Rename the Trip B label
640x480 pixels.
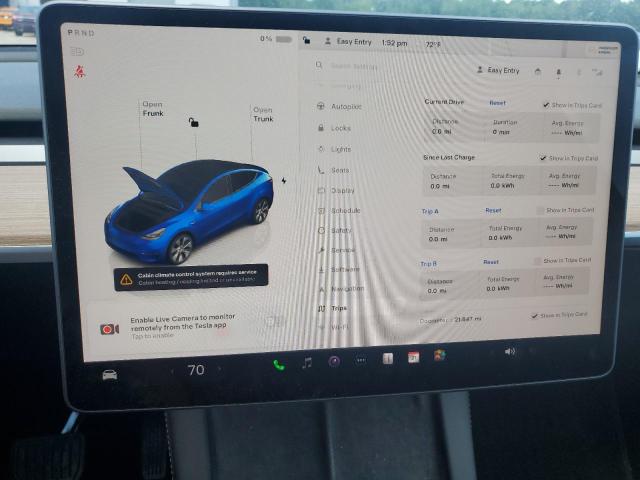pyautogui.click(x=428, y=264)
